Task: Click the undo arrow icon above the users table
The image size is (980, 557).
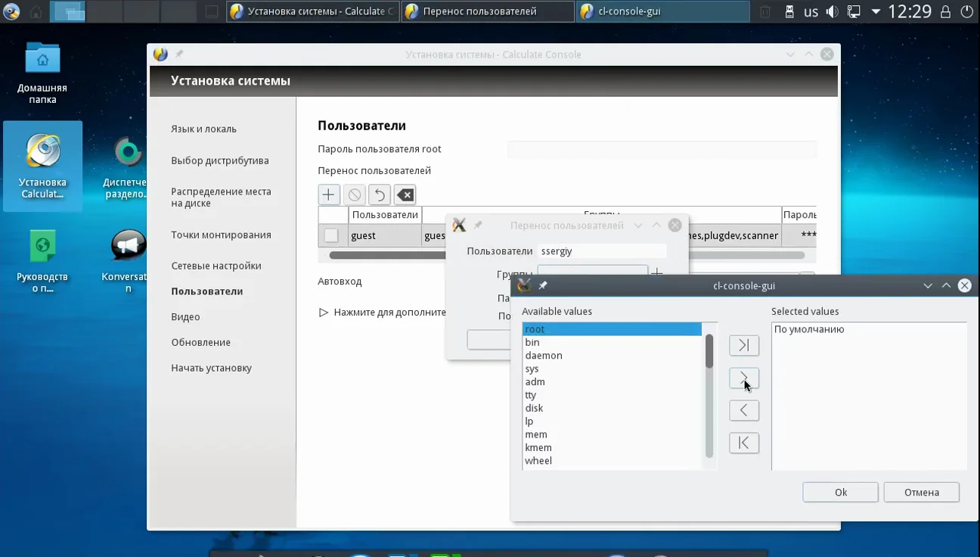Action: click(x=380, y=194)
